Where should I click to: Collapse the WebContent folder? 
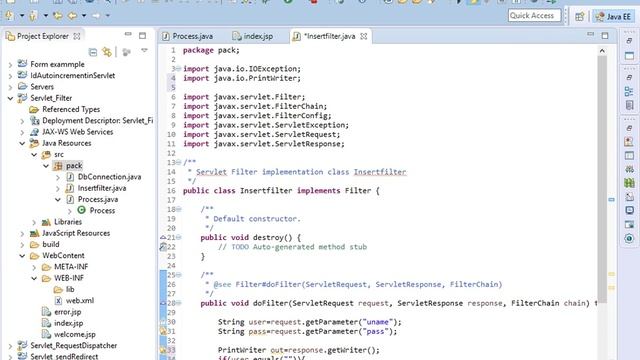22,256
